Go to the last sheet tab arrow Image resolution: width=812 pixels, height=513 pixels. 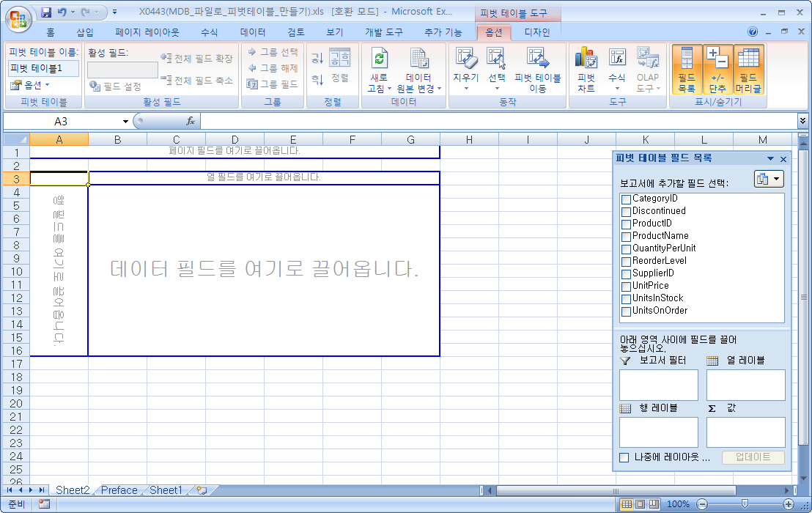[42, 490]
